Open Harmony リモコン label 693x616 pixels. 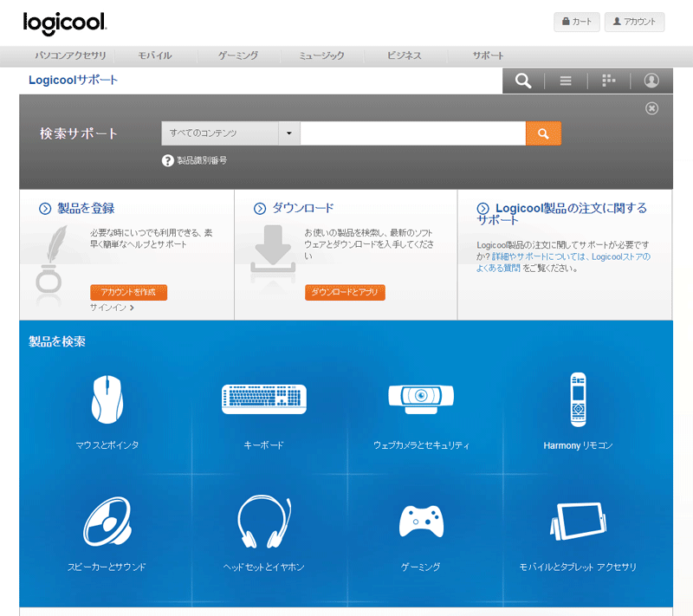click(578, 445)
